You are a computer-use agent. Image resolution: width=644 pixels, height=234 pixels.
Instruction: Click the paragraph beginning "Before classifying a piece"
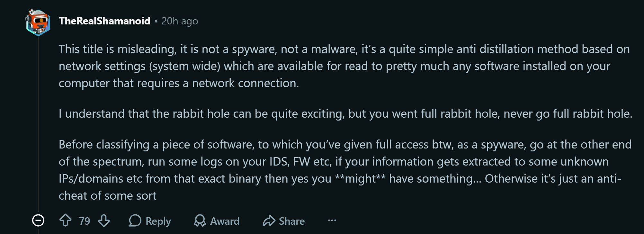[x=345, y=170]
